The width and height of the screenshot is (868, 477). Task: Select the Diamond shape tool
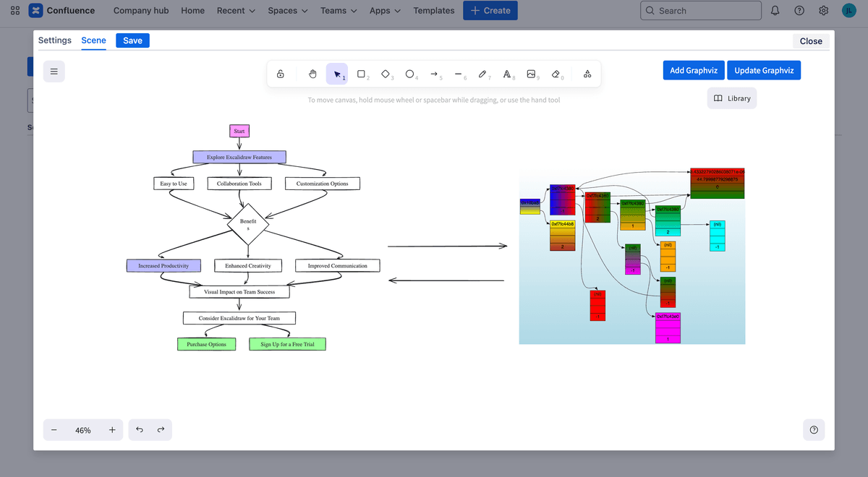tap(386, 74)
